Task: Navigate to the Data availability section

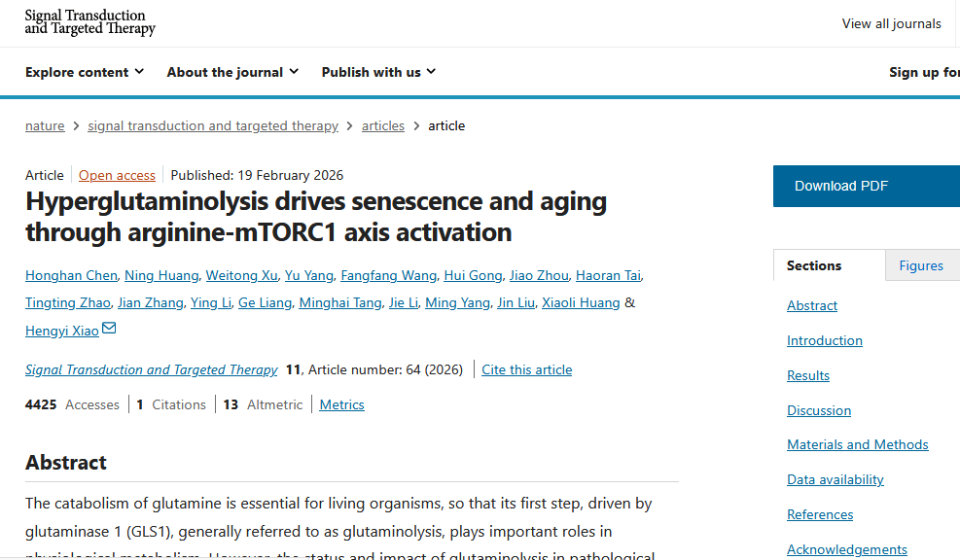Action: coord(835,479)
